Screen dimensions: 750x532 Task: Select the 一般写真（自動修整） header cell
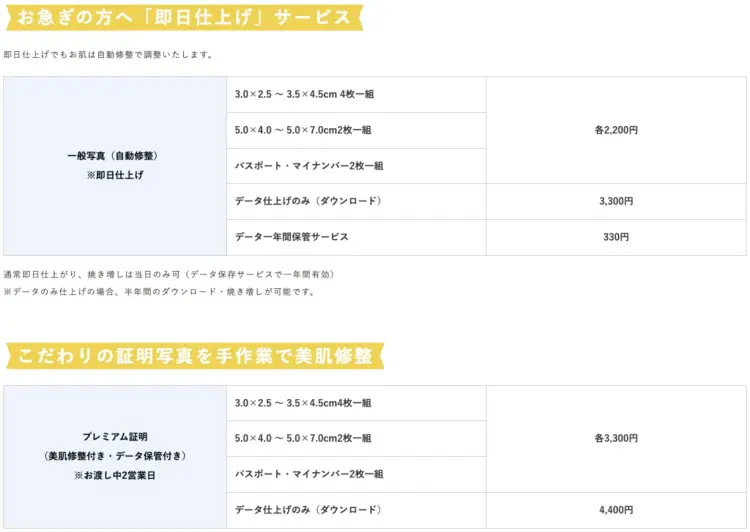[113, 156]
